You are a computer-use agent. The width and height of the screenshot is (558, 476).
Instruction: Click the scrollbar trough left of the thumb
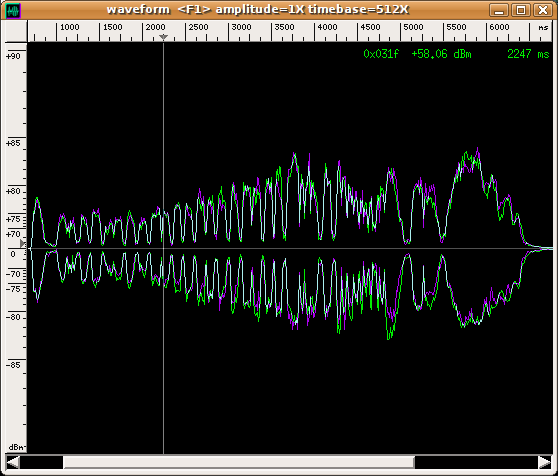[x=42, y=462]
